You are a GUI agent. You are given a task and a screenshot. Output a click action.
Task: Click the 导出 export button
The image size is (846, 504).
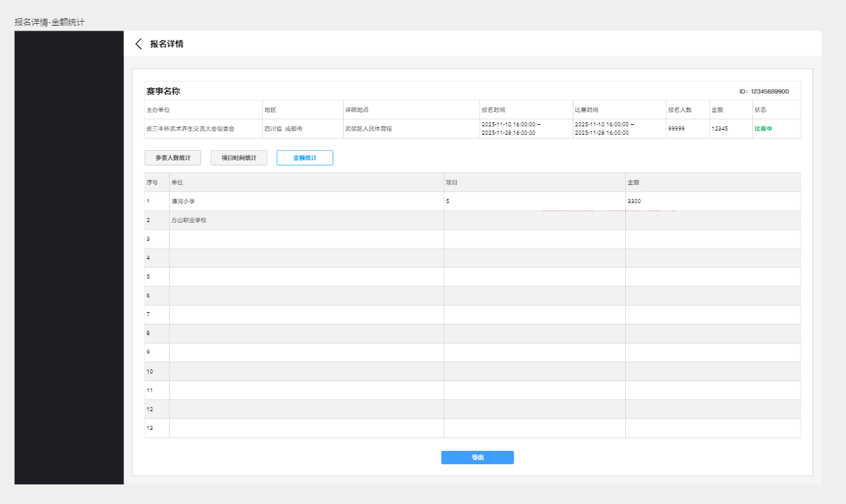477,457
